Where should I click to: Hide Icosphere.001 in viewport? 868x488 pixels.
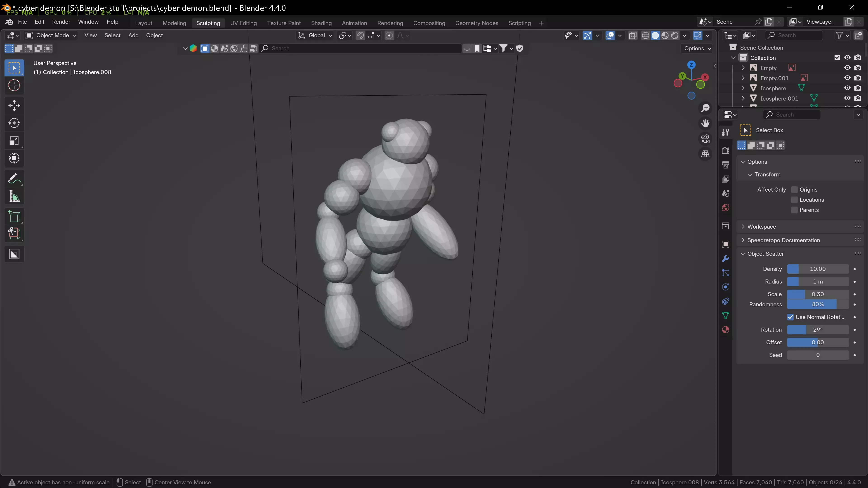tap(847, 98)
